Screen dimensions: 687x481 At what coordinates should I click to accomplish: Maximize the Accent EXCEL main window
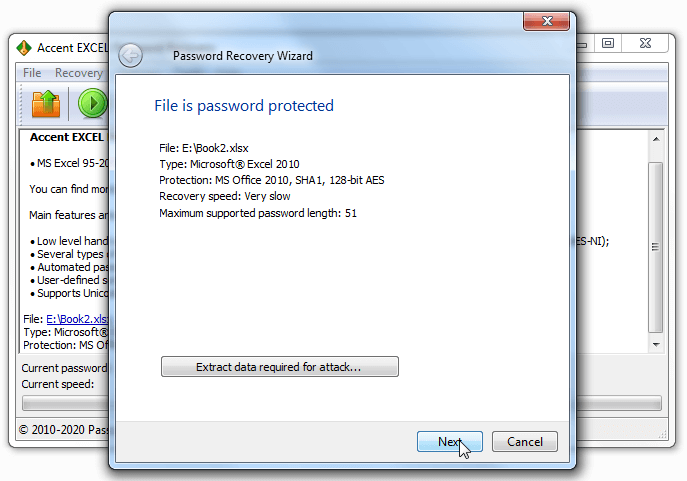pyautogui.click(x=608, y=43)
